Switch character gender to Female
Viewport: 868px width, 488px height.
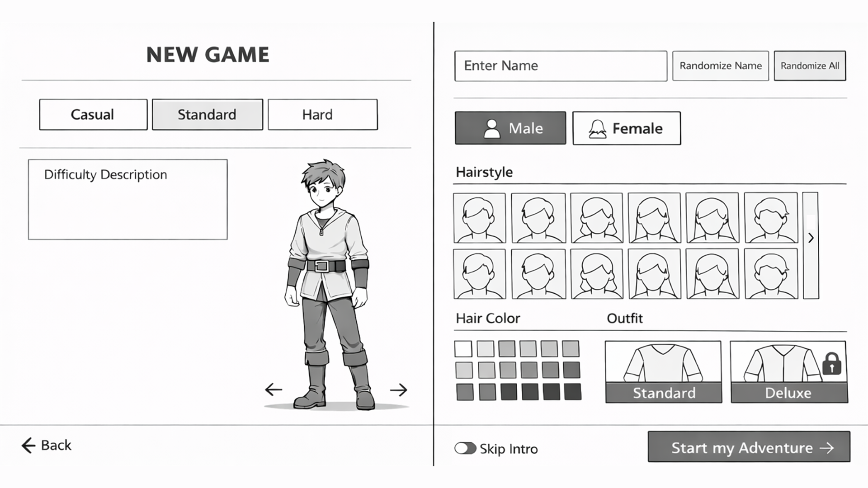coord(626,128)
